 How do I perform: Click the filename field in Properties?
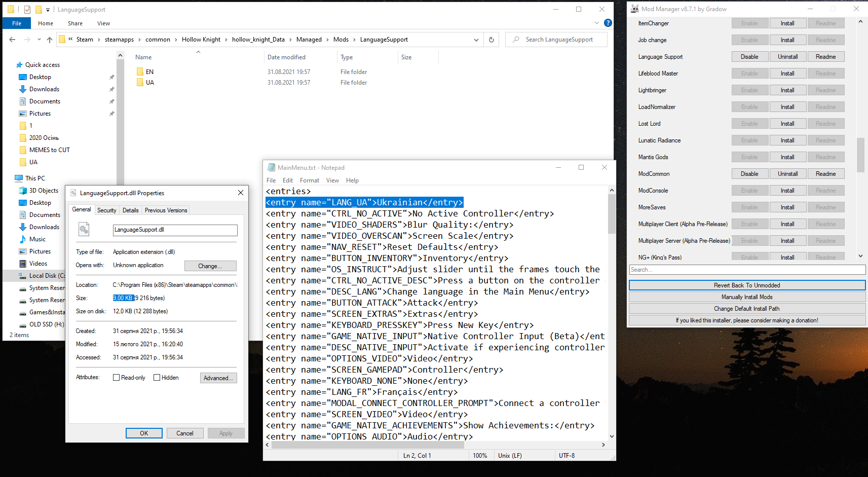coord(175,230)
